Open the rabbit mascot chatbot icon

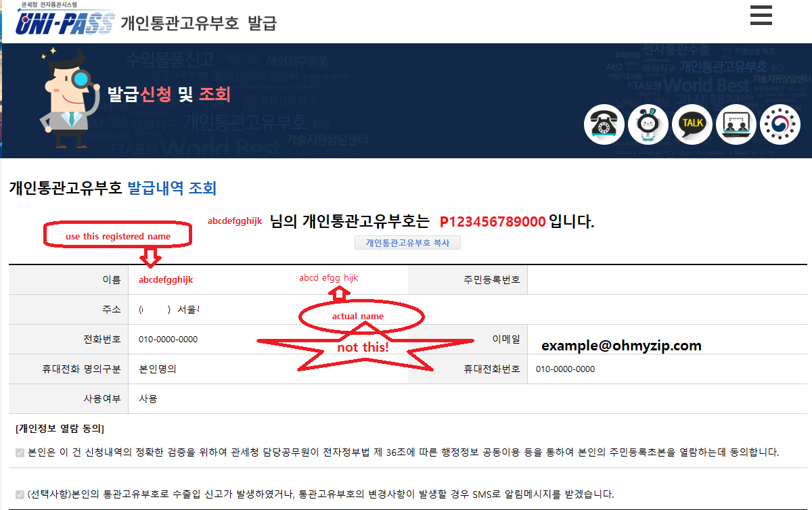coord(648,124)
